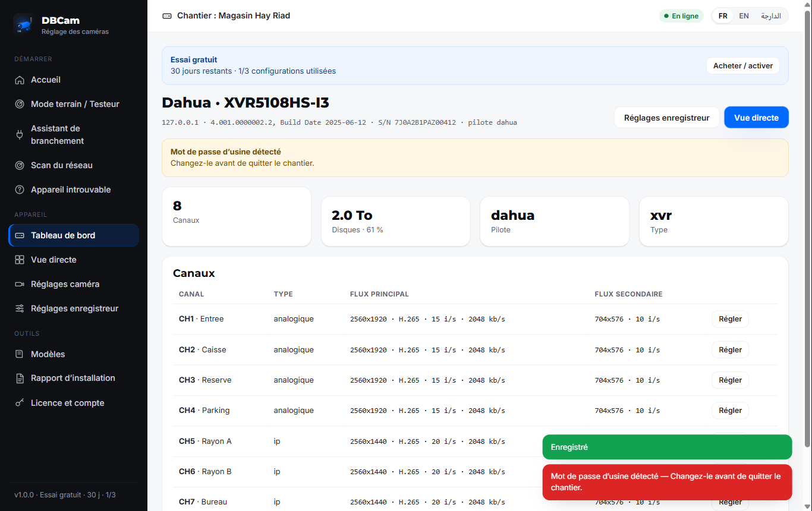Click the CH5 · Rayon A channel name

tap(205, 441)
